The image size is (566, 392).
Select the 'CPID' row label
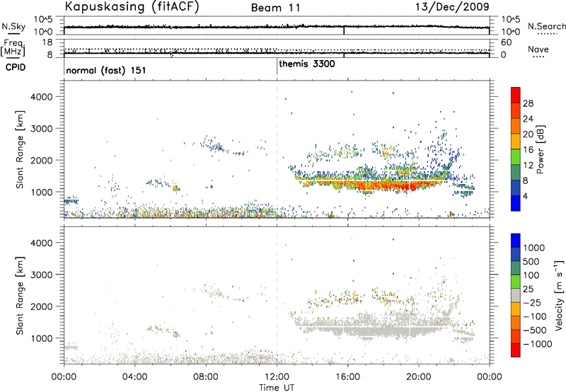click(16, 67)
